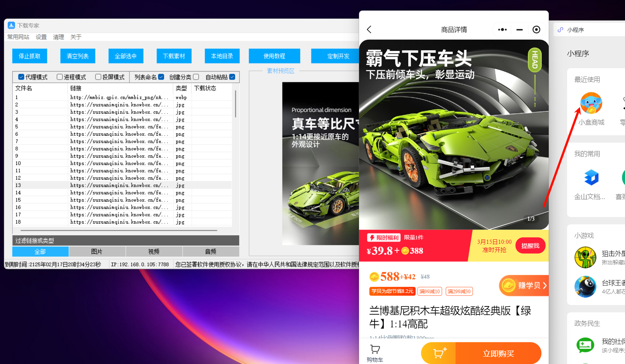Switch to the 图片 filter tab

point(97,251)
